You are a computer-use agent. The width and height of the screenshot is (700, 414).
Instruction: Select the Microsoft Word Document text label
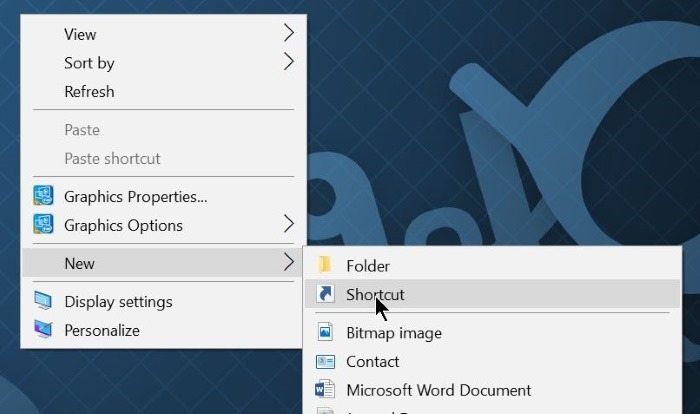click(x=438, y=390)
